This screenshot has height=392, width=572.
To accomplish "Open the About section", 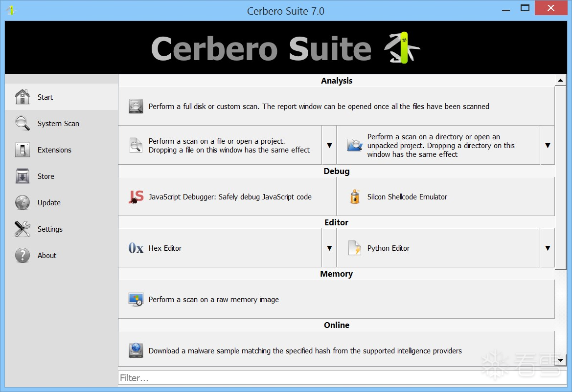I will (61, 255).
